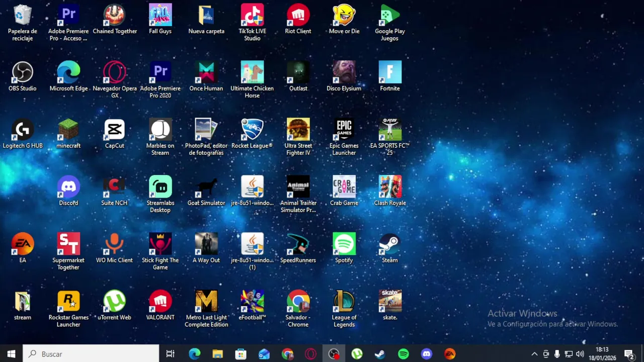Open Streamlabs Desktop shortcut
This screenshot has width=644, height=362.
click(160, 195)
